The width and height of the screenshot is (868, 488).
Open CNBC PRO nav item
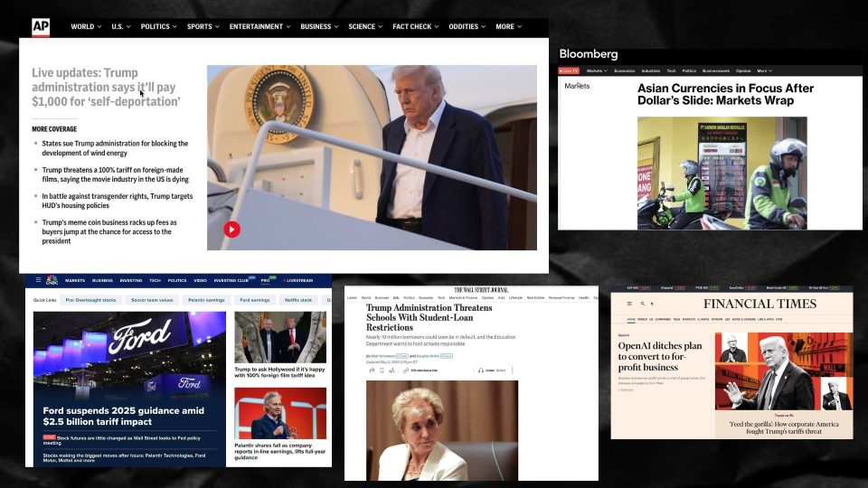(266, 280)
